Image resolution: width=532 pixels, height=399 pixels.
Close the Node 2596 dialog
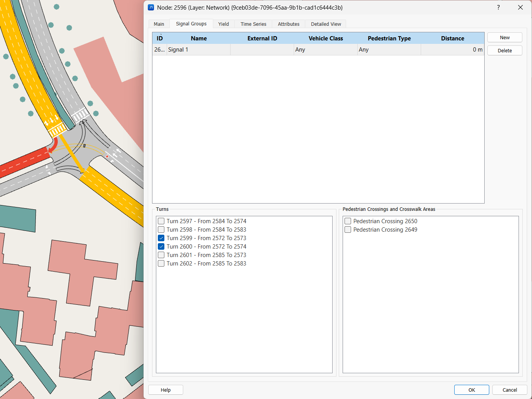pyautogui.click(x=520, y=7)
